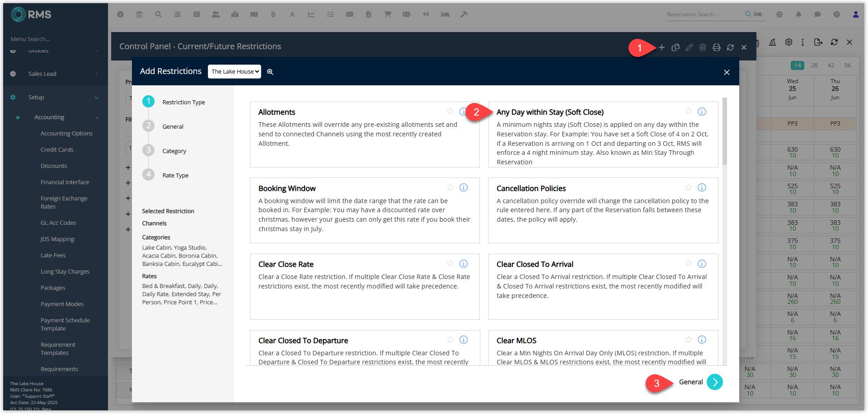Click the Reservation Search field
Viewport: 868px width, 414px height.
click(704, 14)
